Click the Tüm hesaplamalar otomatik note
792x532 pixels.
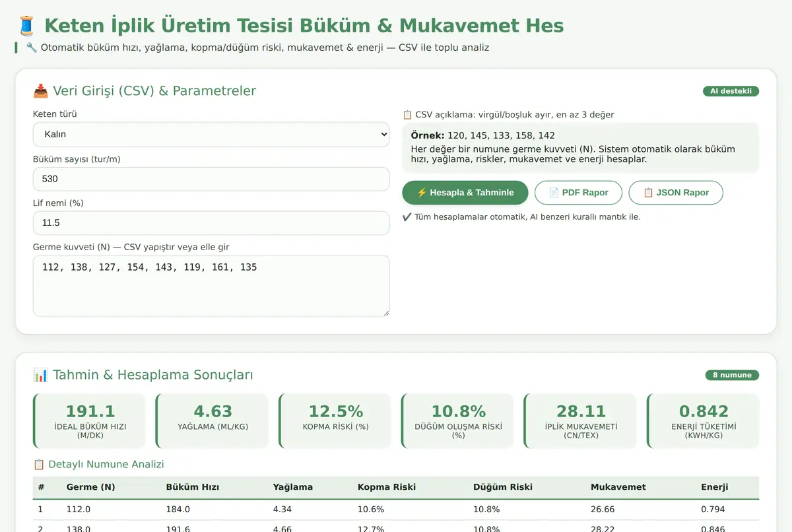point(521,216)
